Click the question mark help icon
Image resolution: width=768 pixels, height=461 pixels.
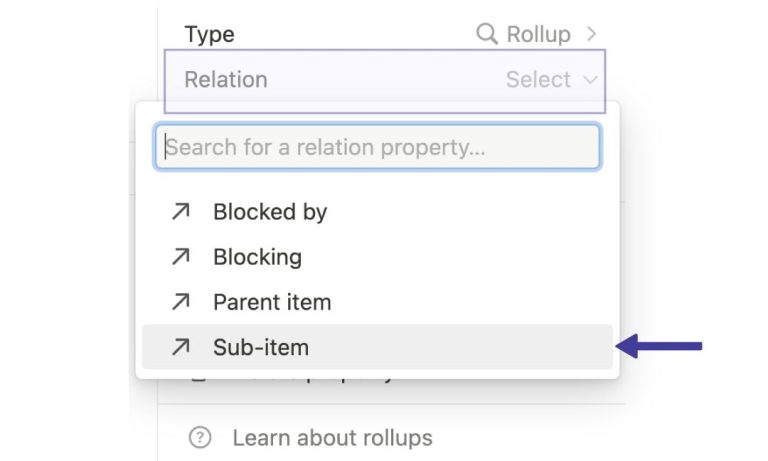pyautogui.click(x=200, y=437)
